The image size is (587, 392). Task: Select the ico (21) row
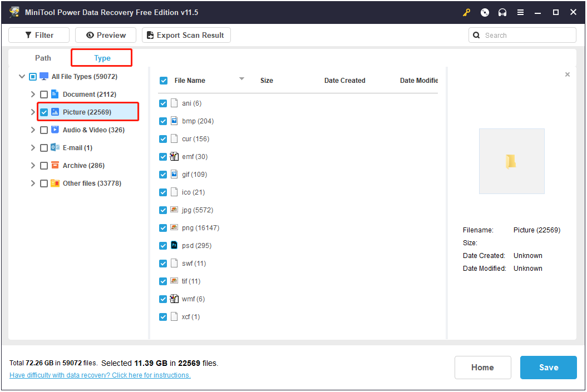298,192
